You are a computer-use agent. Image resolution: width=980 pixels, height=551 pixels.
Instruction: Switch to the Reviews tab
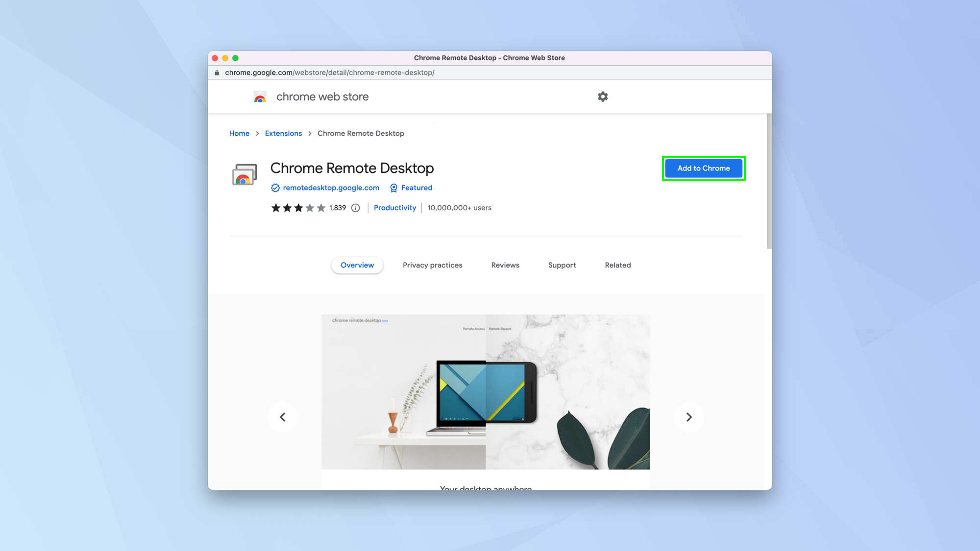pyautogui.click(x=505, y=264)
